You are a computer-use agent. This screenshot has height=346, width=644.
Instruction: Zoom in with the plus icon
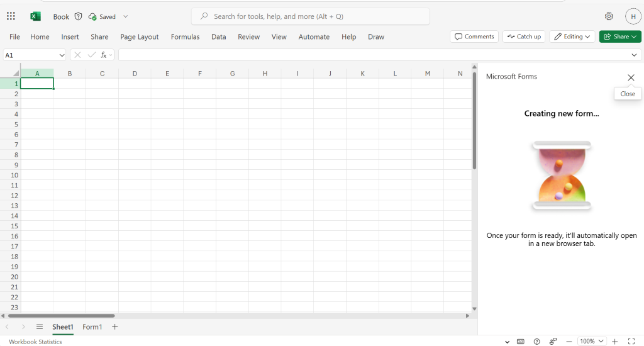[x=615, y=342]
